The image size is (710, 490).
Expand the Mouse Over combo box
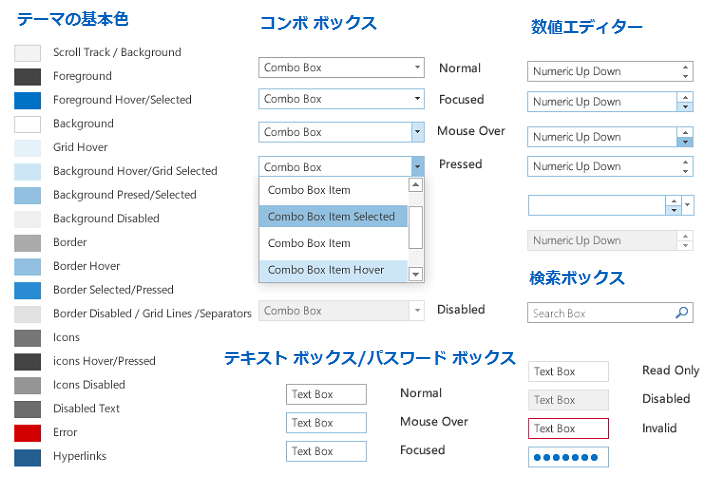(x=417, y=132)
